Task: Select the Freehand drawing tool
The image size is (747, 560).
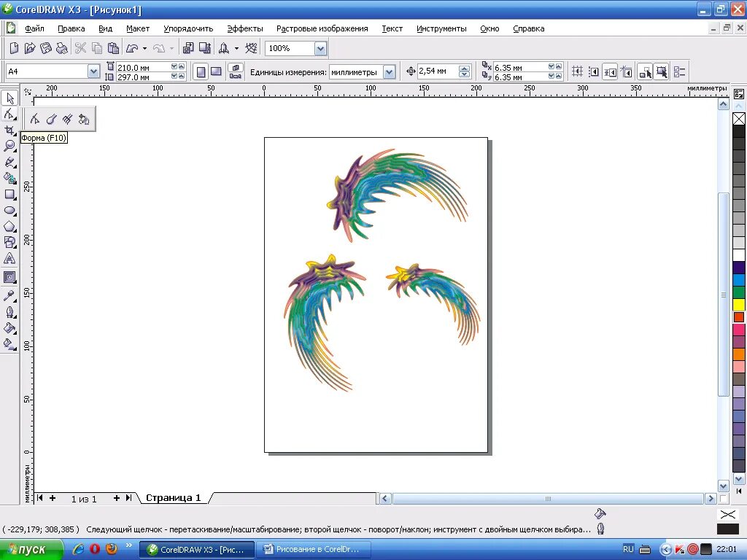Action: [x=9, y=163]
